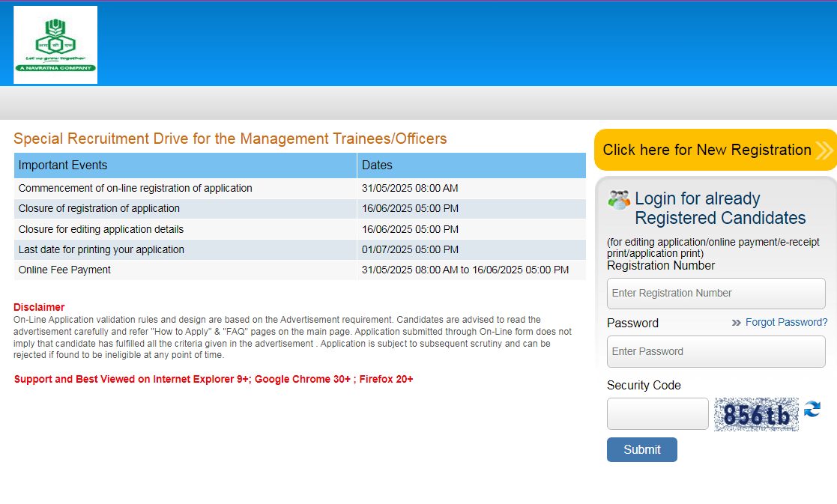This screenshot has width=837, height=504.
Task: Click the Special Recruitment Drive heading
Action: (x=230, y=139)
